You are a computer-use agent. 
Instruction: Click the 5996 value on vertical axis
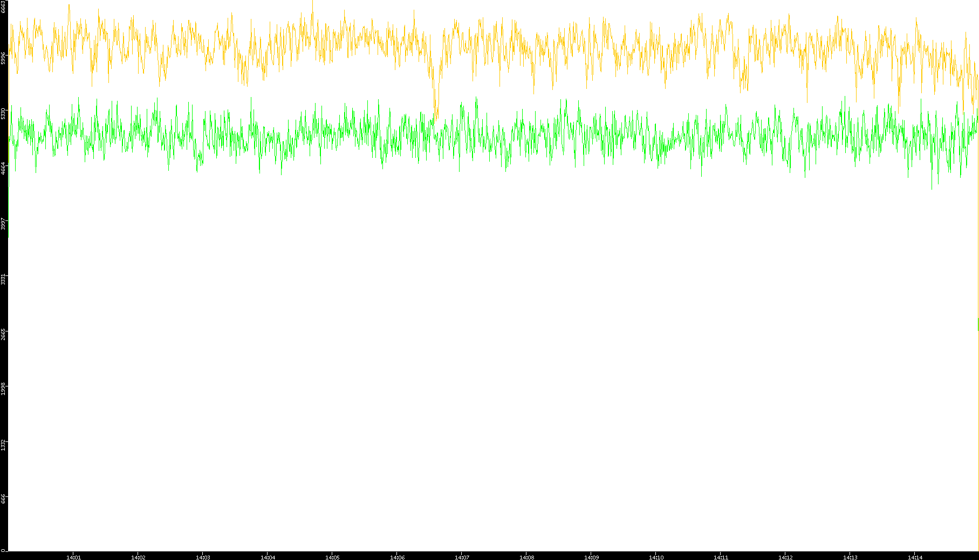[x=3, y=58]
